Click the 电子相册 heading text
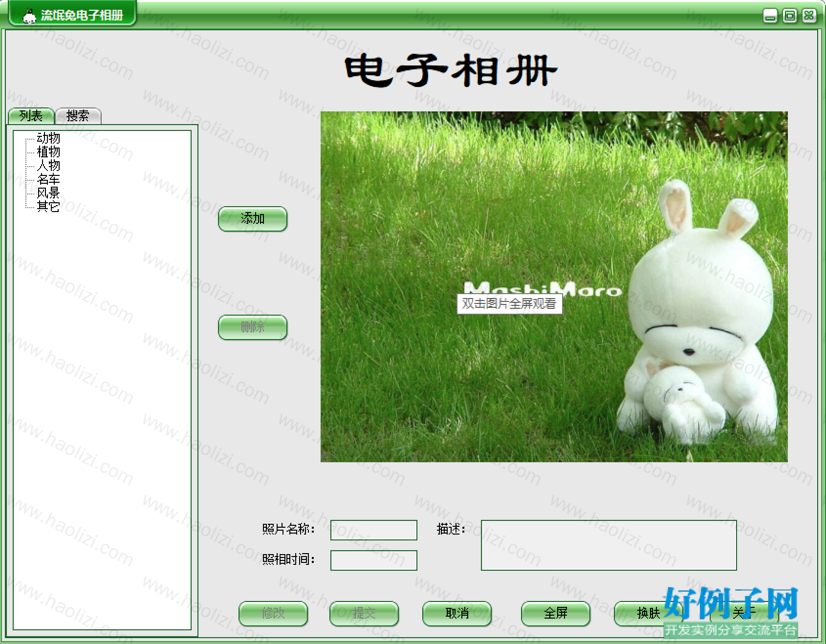 [451, 71]
